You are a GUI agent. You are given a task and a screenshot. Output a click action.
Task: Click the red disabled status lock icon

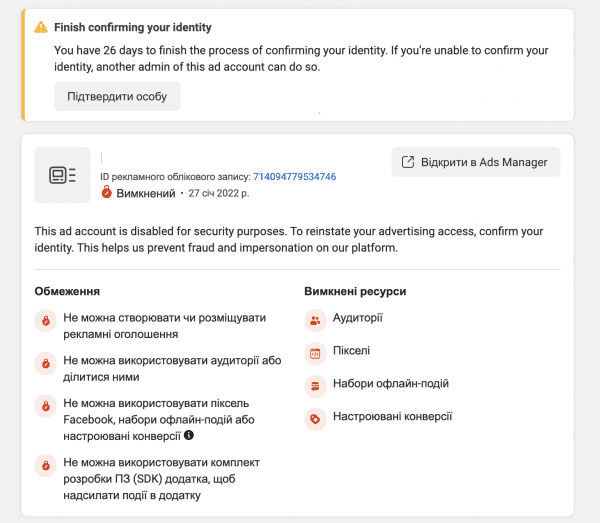(107, 192)
